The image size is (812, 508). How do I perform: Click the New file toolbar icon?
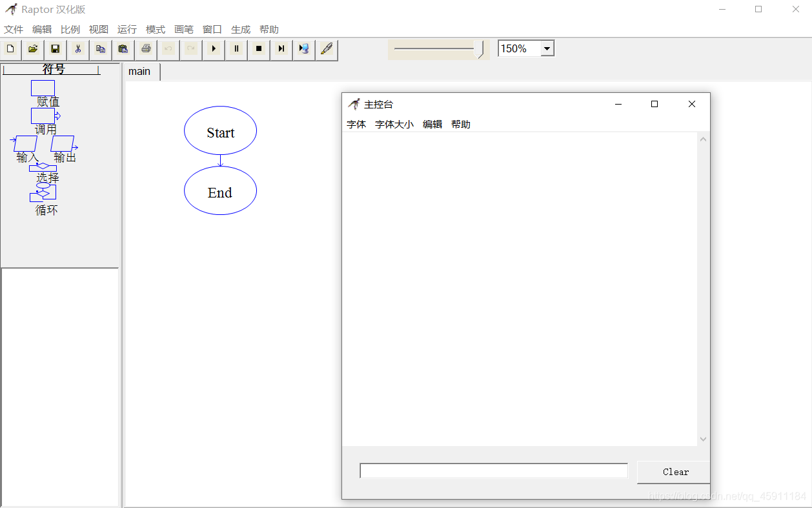[x=10, y=49]
